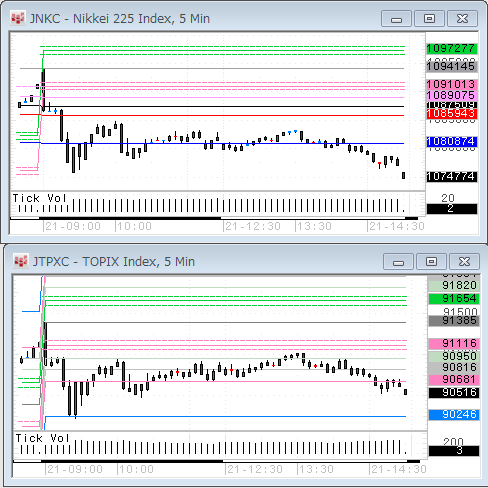Click the Nikkei Tick Vol label
Screen dimensions: 488x488
pos(39,198)
